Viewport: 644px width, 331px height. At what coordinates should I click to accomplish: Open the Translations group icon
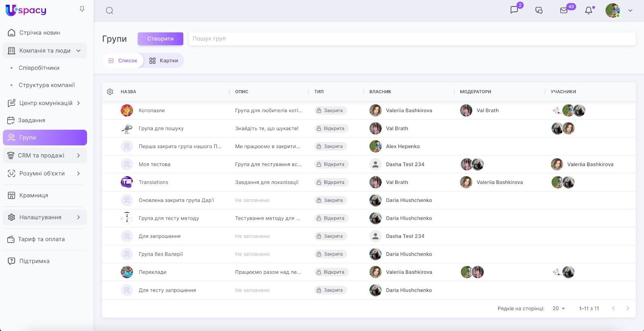[x=127, y=182]
